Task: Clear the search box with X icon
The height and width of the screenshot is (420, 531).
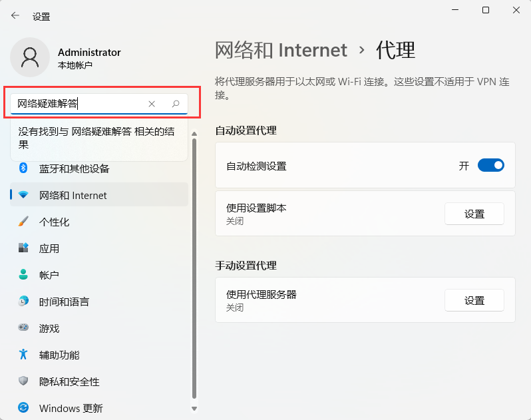Action: pyautogui.click(x=152, y=104)
